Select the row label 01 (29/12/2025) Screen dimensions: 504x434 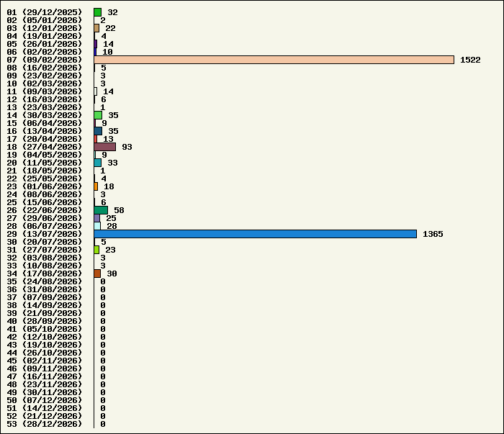click(45, 12)
